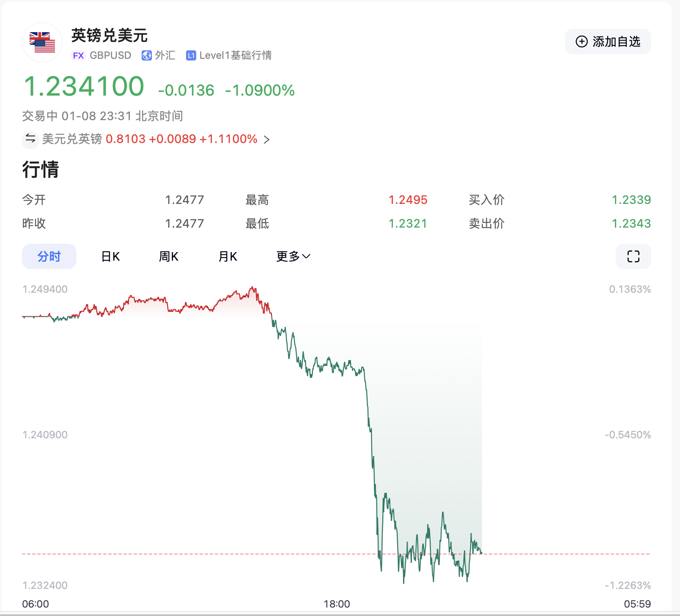Image resolution: width=680 pixels, height=616 pixels.
Task: Click the FX market badge
Action: click(x=79, y=55)
